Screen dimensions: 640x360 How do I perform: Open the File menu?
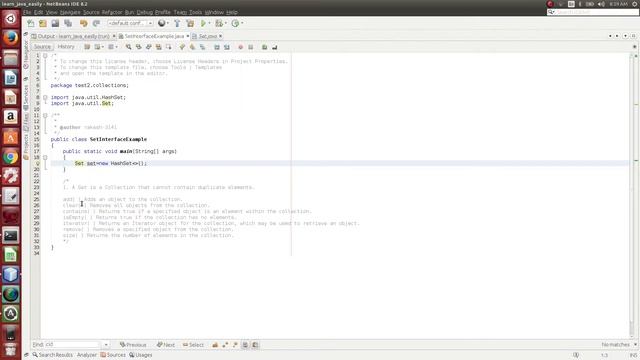(27, 12)
